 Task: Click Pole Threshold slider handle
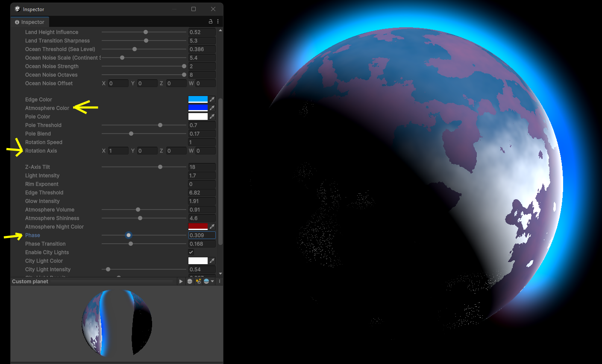point(160,125)
